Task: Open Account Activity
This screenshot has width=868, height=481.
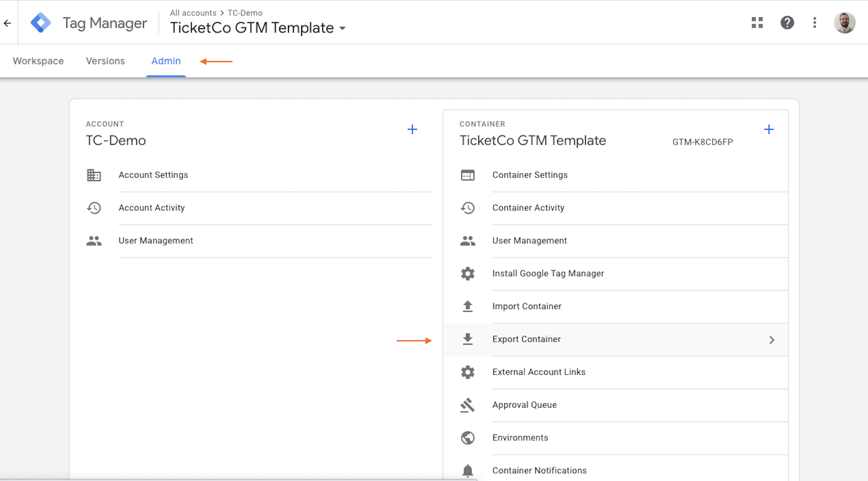Action: point(152,208)
